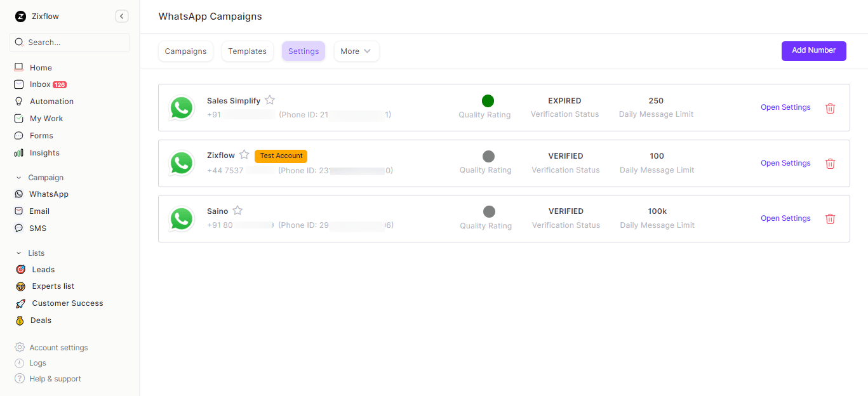Click the Insights chart icon
Viewport: 868px width, 396px height.
point(18,153)
